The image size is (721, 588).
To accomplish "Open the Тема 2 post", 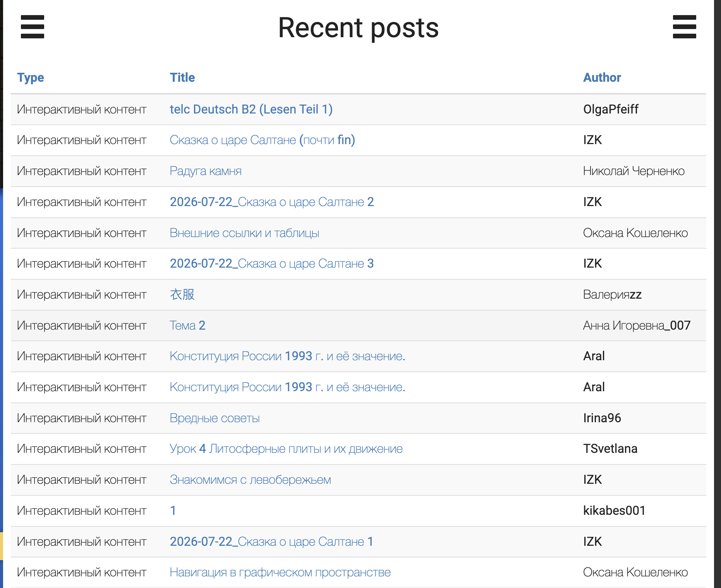I will tap(187, 325).
